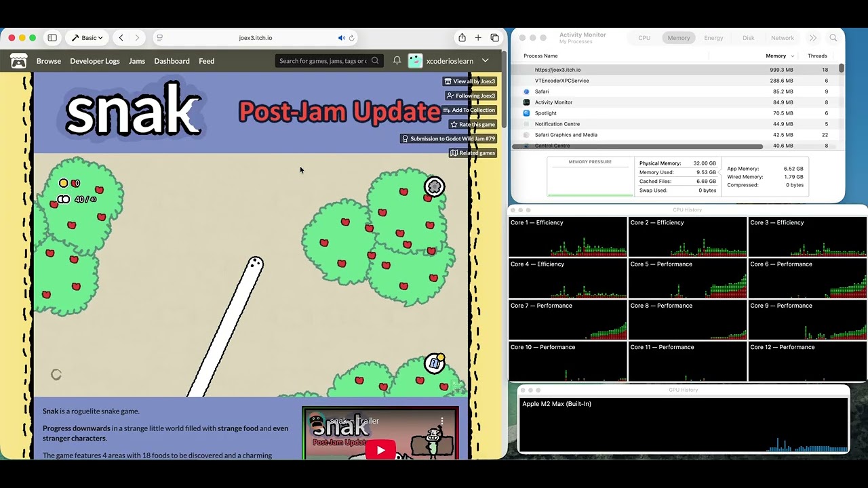Screen dimensions: 868x488
Task: Open Safari's Share button
Action: point(462,38)
